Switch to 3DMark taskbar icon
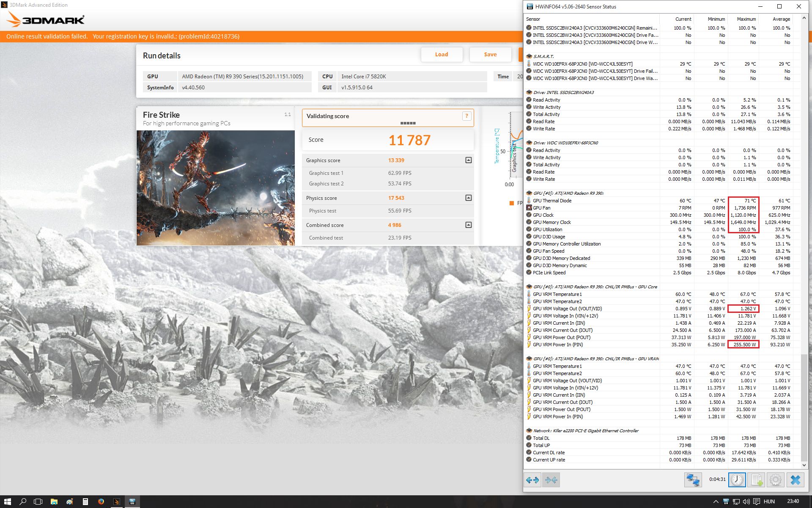The image size is (812, 508). click(117, 502)
